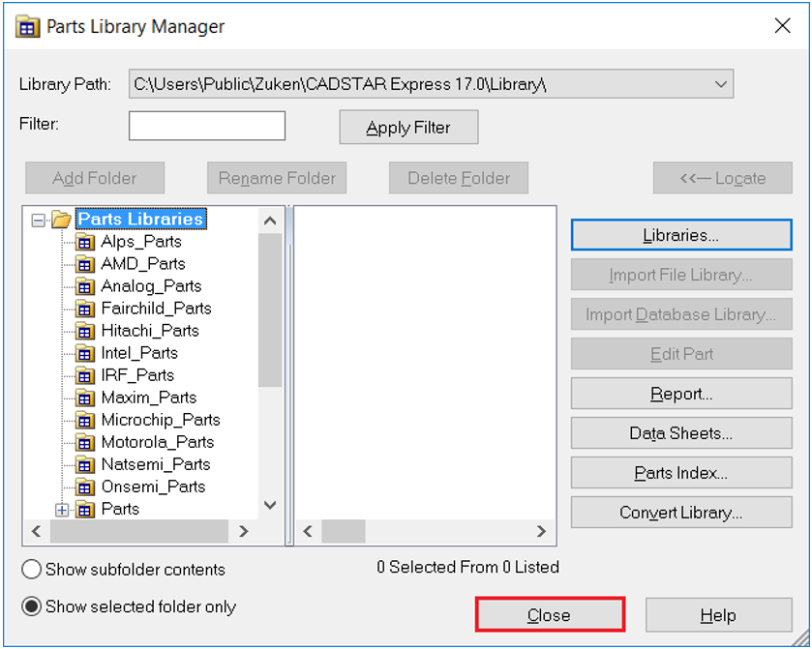The width and height of the screenshot is (812, 649).
Task: Click the IRF_Parts library icon
Action: tap(85, 375)
